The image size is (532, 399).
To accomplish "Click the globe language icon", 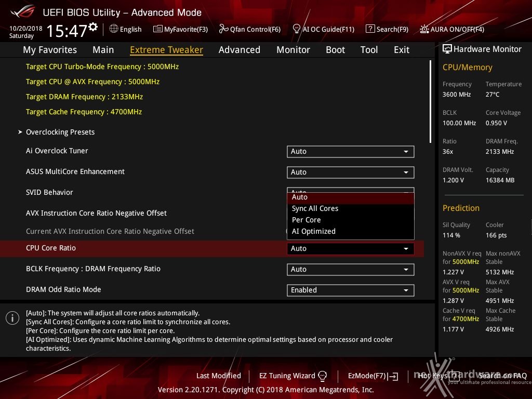I will click(114, 29).
